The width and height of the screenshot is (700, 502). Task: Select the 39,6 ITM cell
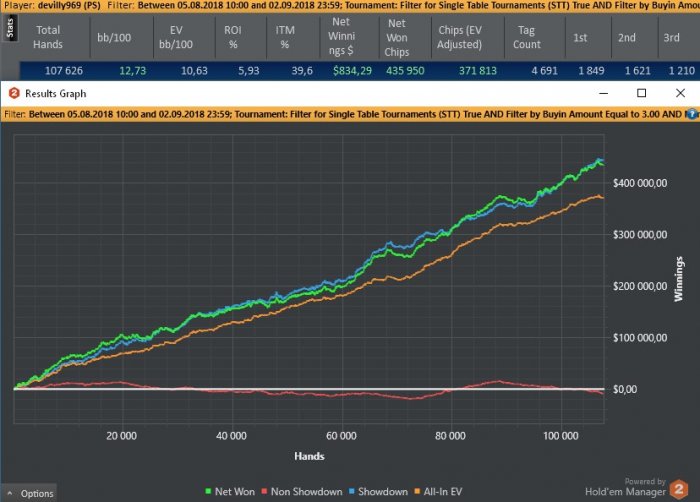(x=302, y=71)
